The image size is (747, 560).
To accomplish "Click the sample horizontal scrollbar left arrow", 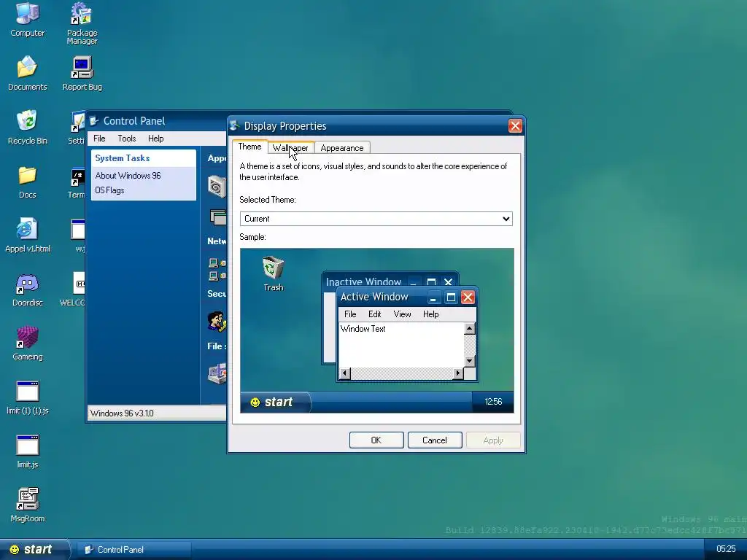I will coord(344,373).
